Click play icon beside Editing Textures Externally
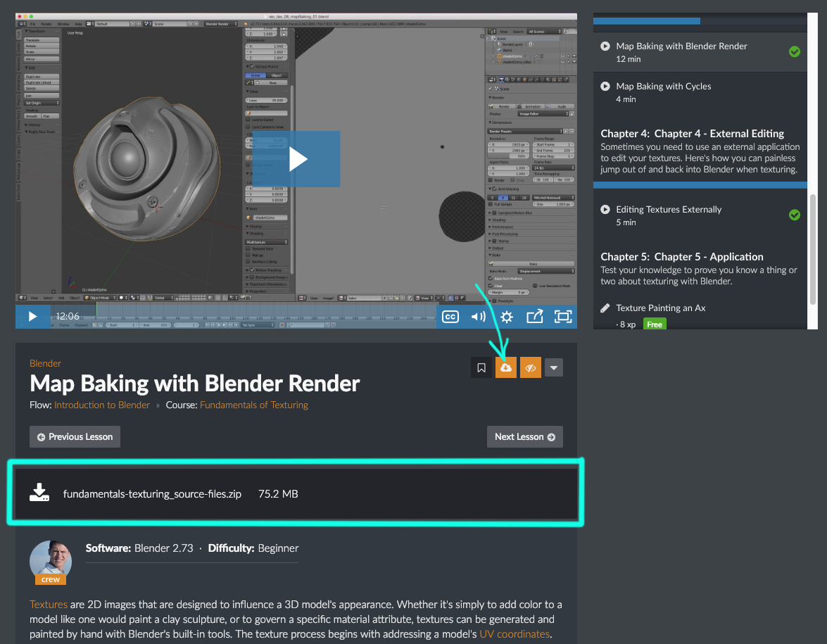The height and width of the screenshot is (644, 827). (605, 210)
